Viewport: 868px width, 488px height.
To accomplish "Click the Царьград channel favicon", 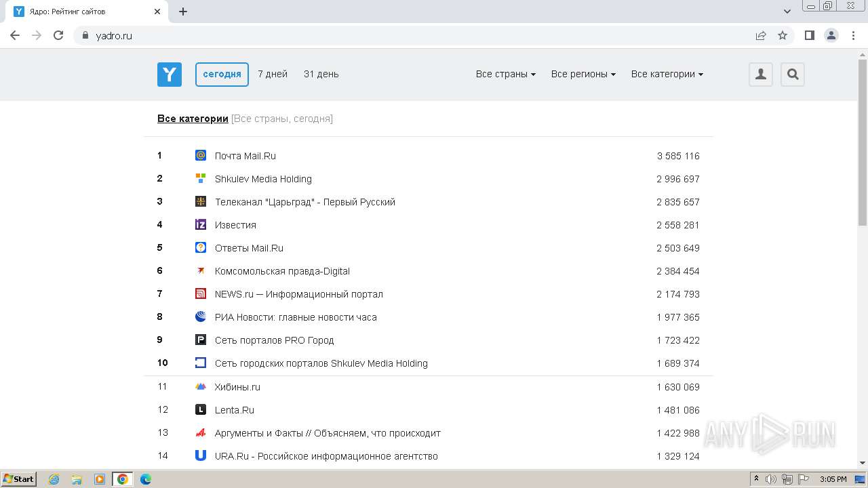I will point(201,202).
